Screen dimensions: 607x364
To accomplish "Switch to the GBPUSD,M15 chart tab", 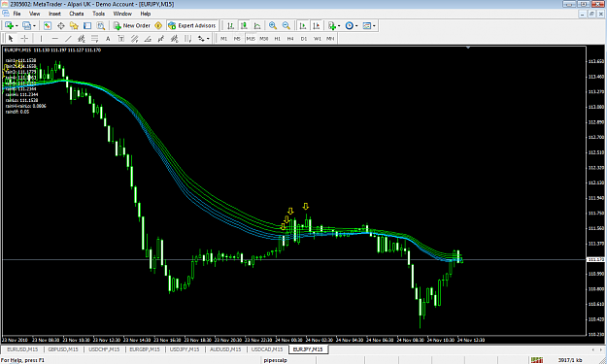I will tap(63, 349).
